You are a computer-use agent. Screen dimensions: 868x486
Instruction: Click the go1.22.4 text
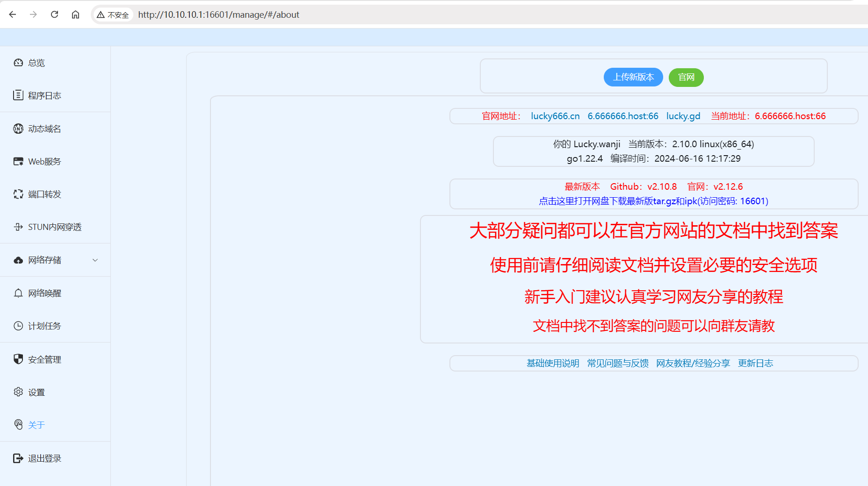(585, 158)
